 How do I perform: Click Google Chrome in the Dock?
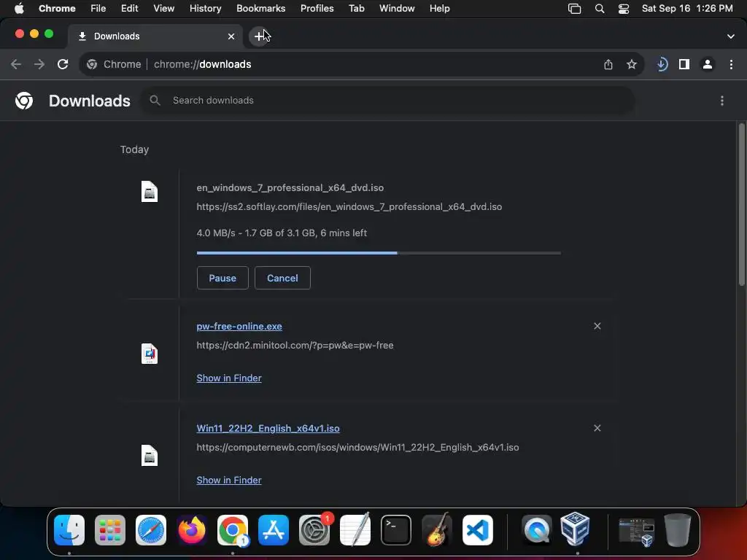click(233, 530)
